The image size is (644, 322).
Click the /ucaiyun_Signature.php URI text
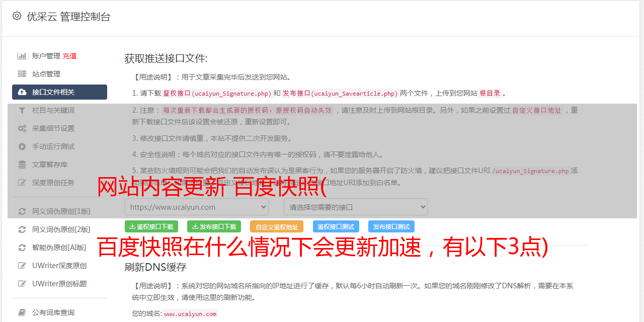tap(531, 171)
